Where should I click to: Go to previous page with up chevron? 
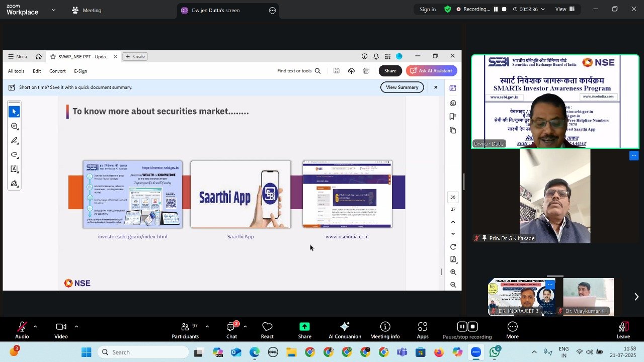(x=453, y=222)
